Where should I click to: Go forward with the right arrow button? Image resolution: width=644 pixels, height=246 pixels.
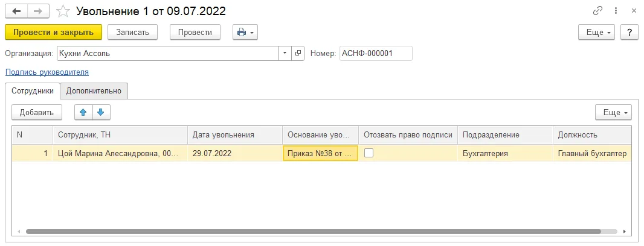click(x=38, y=11)
